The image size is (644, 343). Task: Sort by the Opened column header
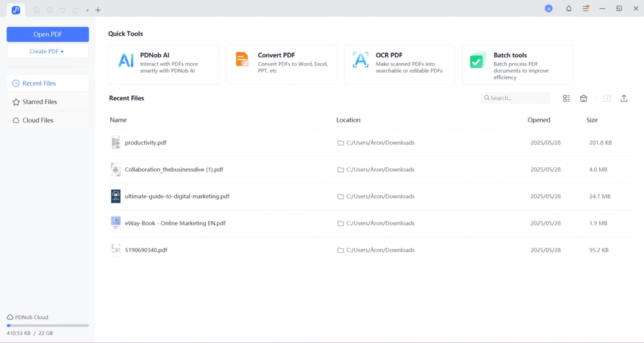tap(539, 120)
